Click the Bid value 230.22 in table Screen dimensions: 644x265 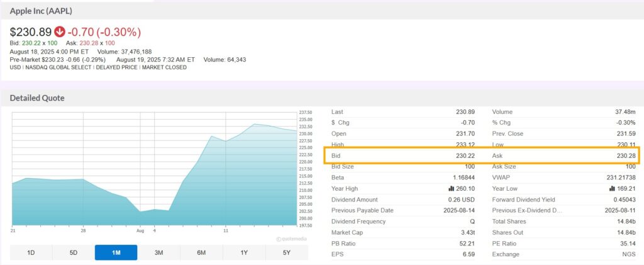pos(465,156)
